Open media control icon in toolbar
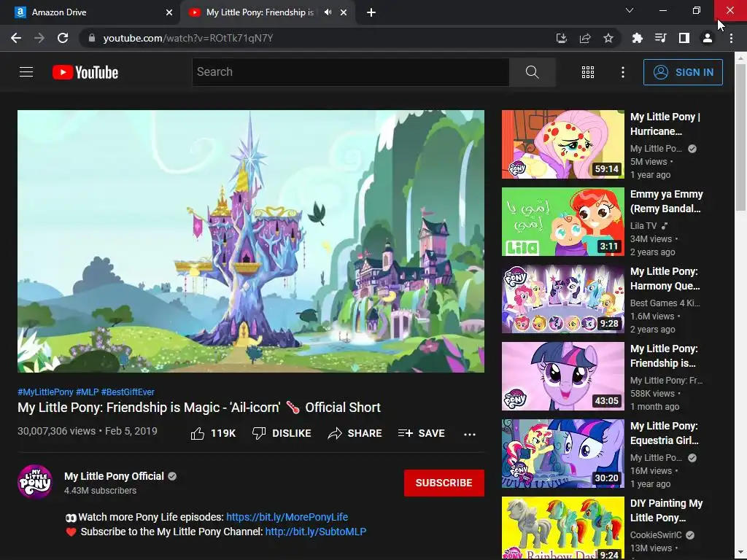The width and height of the screenshot is (747, 560). [660, 38]
